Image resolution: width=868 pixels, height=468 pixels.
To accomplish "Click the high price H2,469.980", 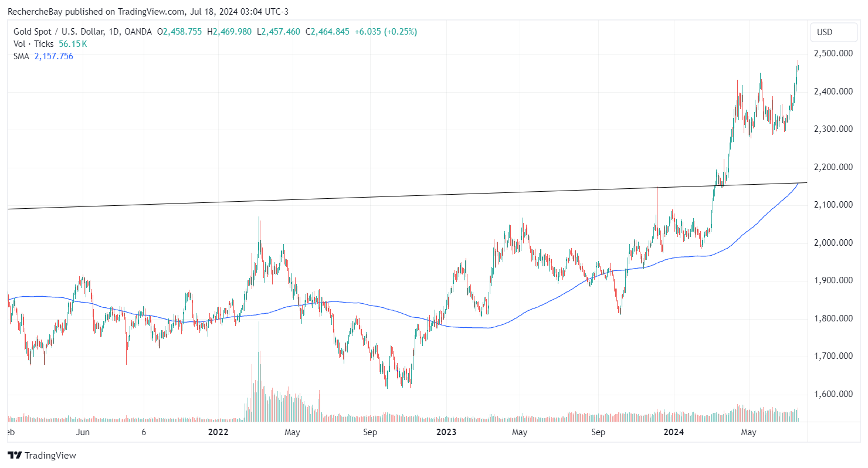I will pos(230,32).
